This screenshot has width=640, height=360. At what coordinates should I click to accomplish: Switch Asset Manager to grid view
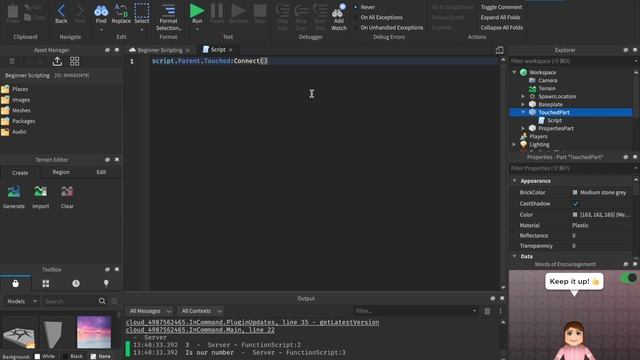[74, 61]
